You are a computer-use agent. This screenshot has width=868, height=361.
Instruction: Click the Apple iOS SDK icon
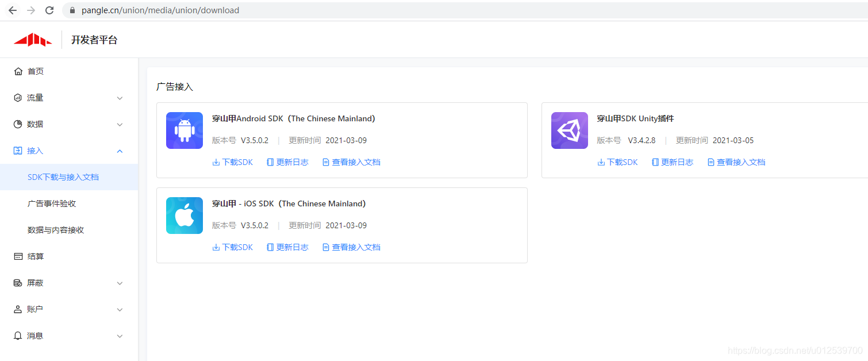click(184, 216)
